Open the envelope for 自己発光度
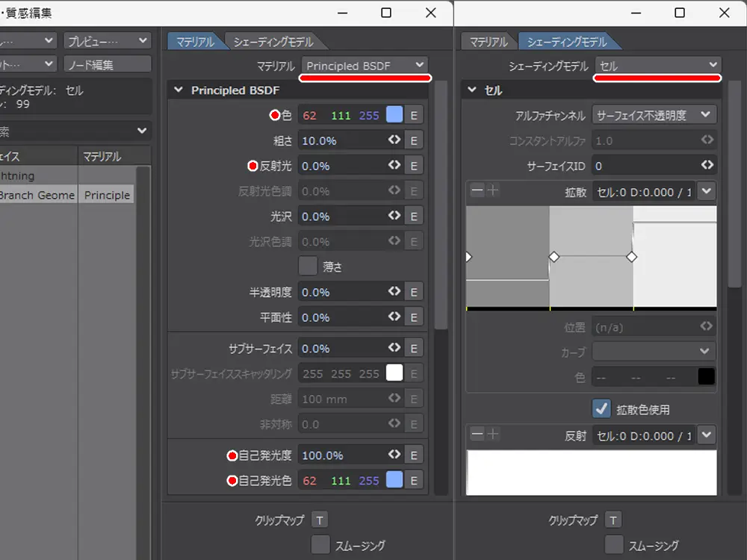The width and height of the screenshot is (747, 560). [x=414, y=455]
